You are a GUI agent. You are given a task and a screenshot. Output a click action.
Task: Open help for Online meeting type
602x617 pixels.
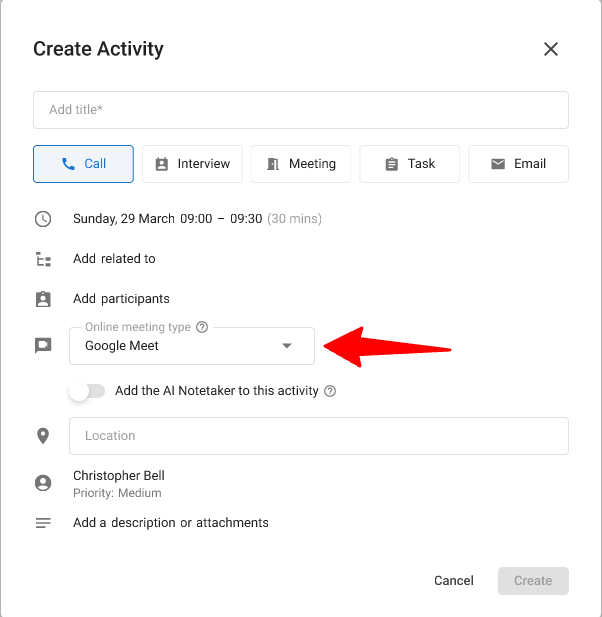click(x=202, y=327)
